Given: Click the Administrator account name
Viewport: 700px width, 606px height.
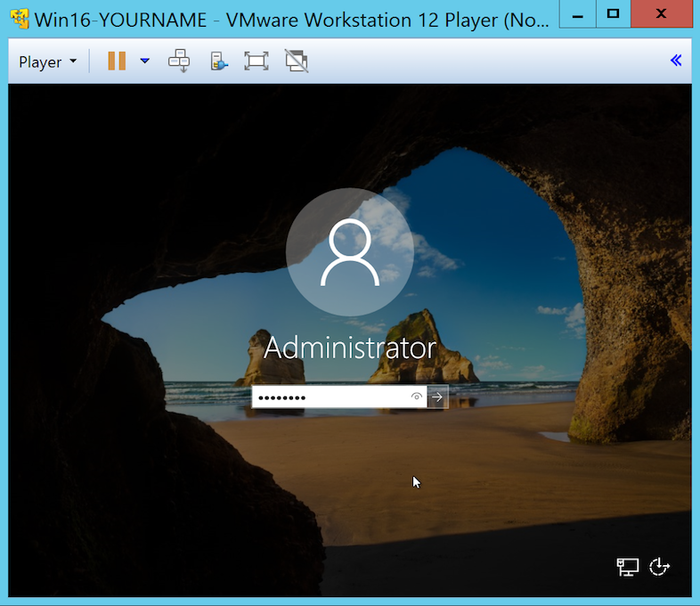Looking at the screenshot, I should pyautogui.click(x=350, y=348).
